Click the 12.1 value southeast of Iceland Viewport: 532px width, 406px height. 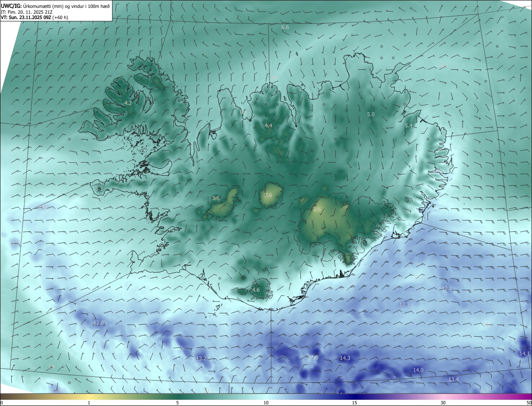[447, 288]
